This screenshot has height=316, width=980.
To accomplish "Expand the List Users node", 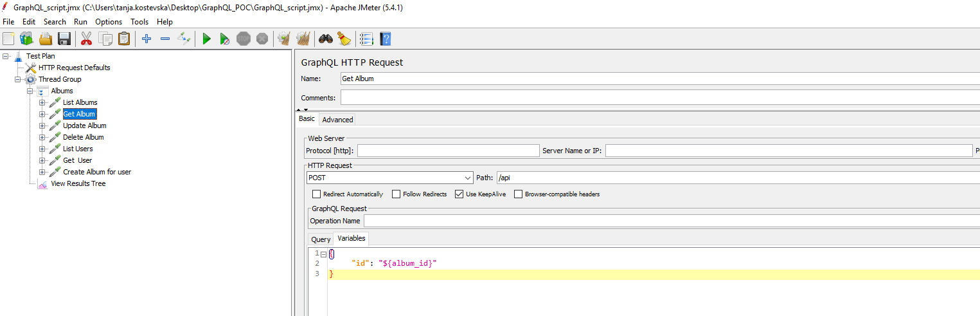I will click(42, 149).
